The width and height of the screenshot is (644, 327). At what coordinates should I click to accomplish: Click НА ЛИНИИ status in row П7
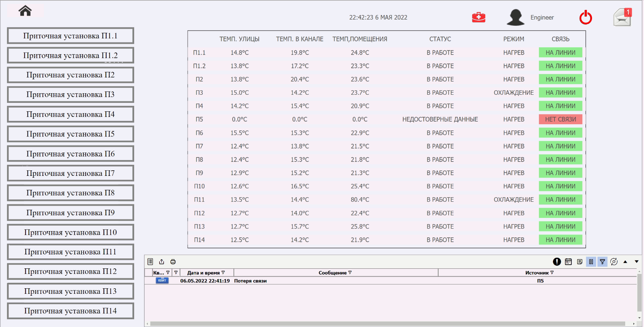pos(560,146)
